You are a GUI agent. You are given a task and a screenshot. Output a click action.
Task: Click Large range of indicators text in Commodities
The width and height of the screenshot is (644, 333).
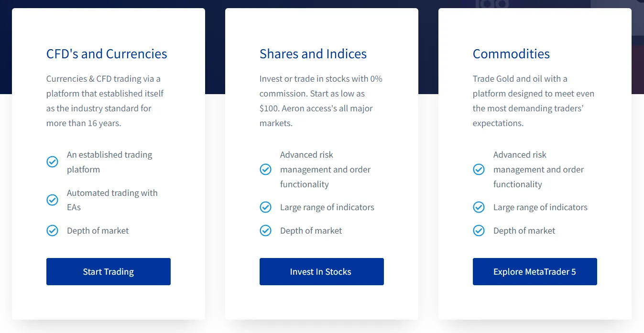coord(540,207)
